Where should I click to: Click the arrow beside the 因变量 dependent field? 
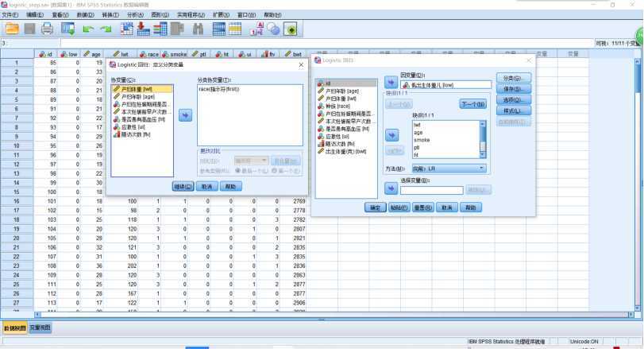click(391, 82)
